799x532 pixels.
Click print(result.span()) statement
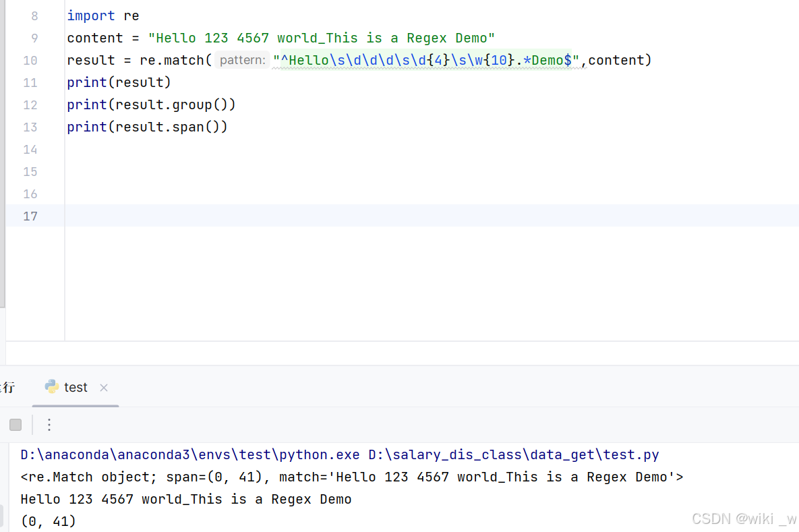(x=147, y=127)
